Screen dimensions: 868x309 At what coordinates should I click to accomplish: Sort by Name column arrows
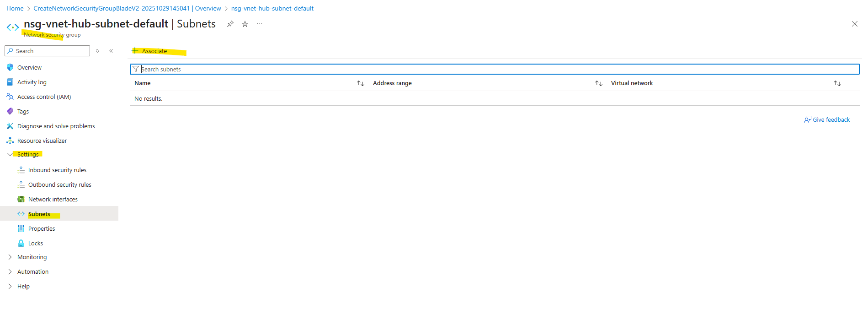(x=361, y=83)
